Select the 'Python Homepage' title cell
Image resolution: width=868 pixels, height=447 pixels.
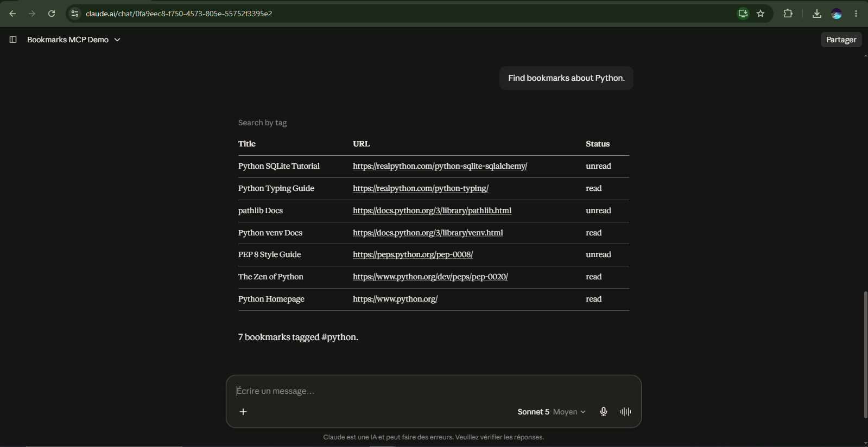271,299
